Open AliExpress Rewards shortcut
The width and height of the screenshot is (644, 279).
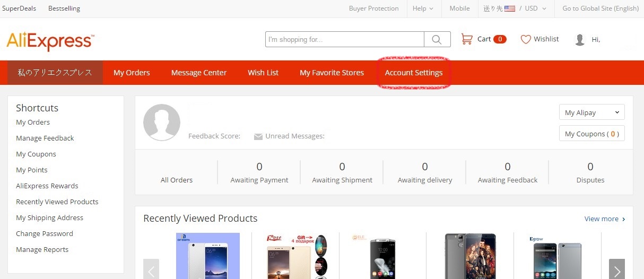[47, 186]
